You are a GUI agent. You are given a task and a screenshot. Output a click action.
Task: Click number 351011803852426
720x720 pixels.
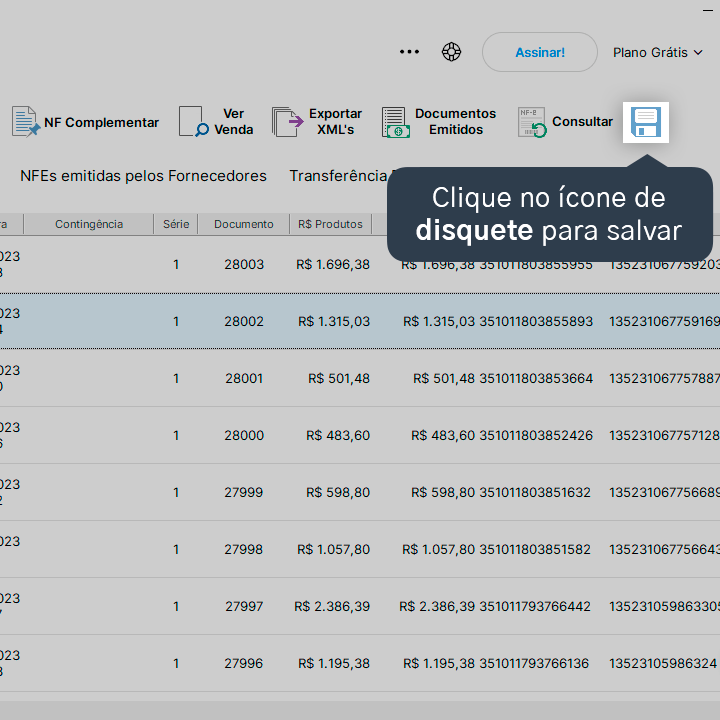coord(536,435)
